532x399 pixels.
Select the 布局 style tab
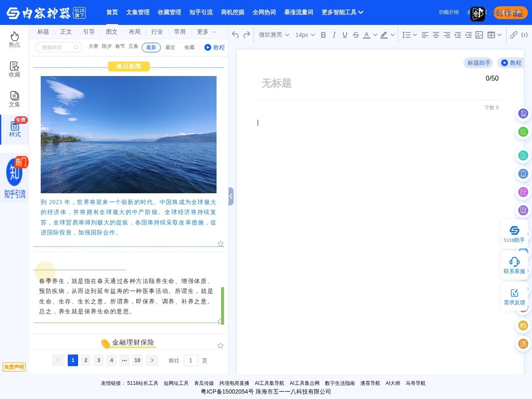135,32
